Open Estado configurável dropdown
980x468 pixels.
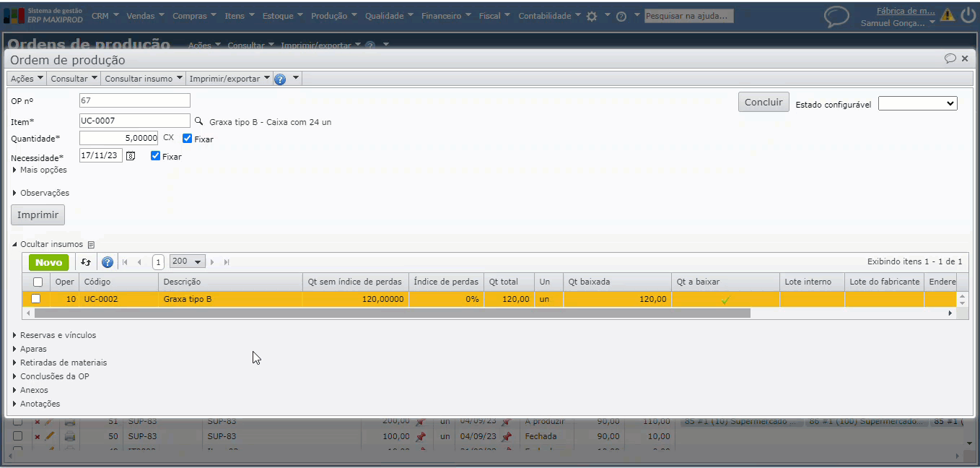pyautogui.click(x=917, y=104)
